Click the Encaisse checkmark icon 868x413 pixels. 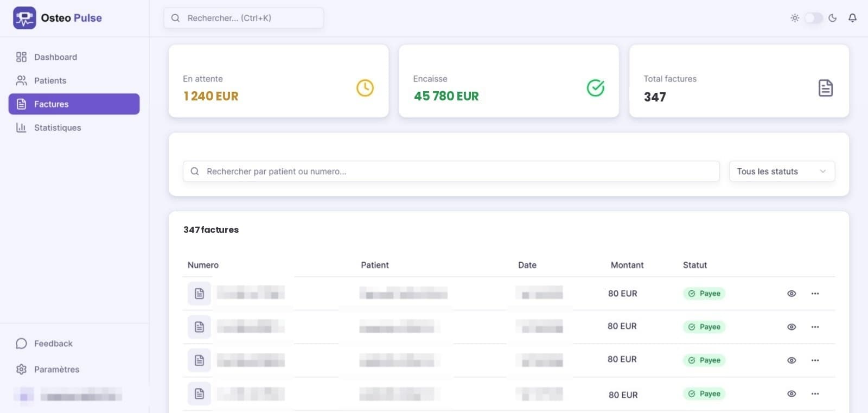click(595, 88)
